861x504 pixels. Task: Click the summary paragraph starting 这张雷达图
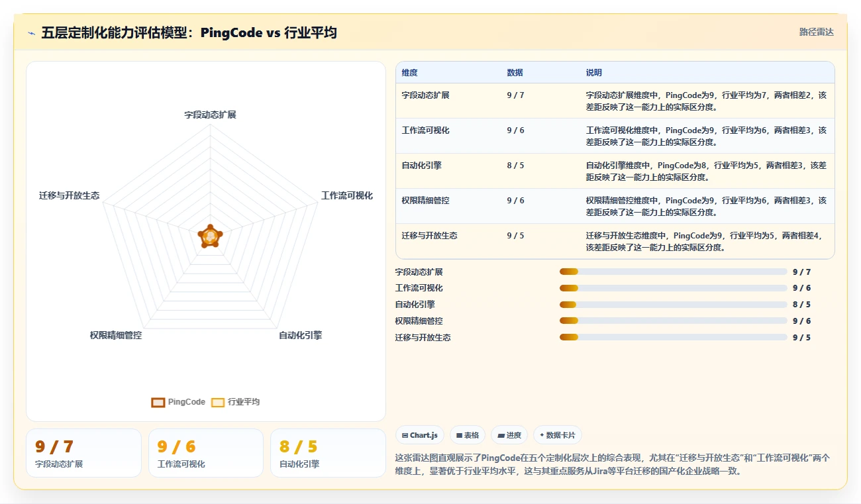(x=613, y=465)
